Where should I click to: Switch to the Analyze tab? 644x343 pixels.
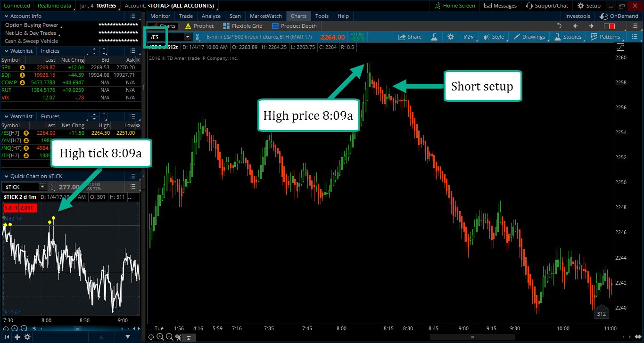(x=211, y=16)
